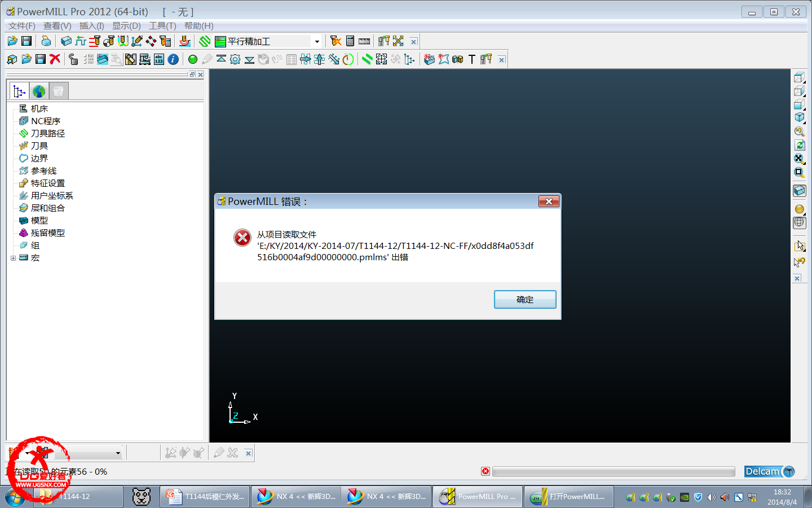Select 参考线 in the explorer tree
The width and height of the screenshot is (812, 508).
[43, 170]
